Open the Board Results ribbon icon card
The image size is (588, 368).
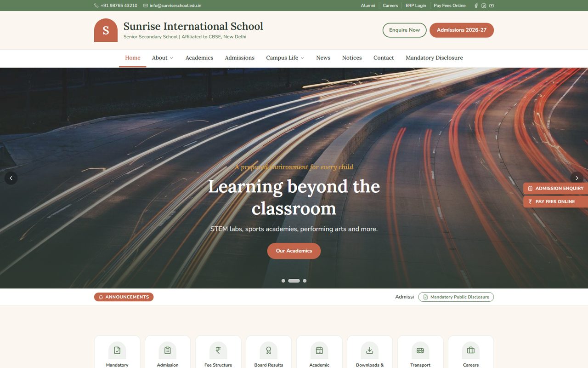[269, 351]
